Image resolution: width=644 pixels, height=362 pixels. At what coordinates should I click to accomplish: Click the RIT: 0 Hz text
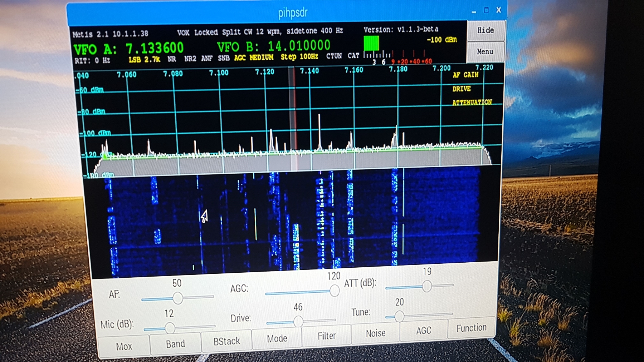pos(92,61)
